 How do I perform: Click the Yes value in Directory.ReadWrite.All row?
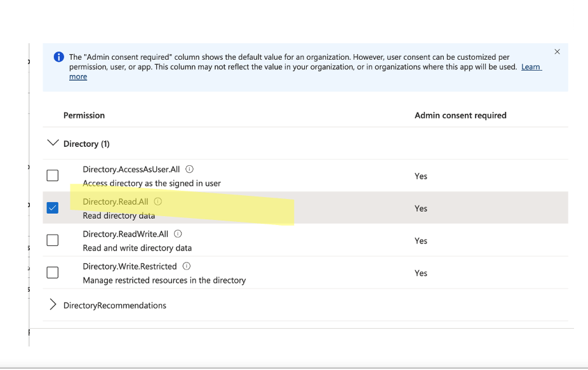click(x=421, y=241)
